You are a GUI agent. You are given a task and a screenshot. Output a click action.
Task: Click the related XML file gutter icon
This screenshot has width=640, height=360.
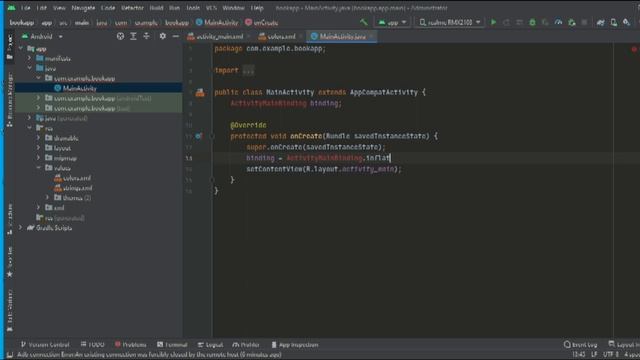[200, 93]
